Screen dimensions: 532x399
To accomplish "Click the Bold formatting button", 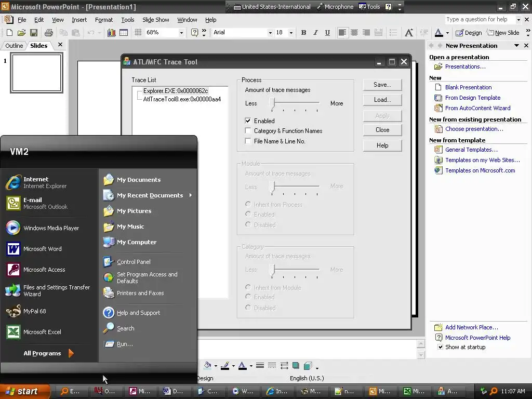I will [x=303, y=33].
